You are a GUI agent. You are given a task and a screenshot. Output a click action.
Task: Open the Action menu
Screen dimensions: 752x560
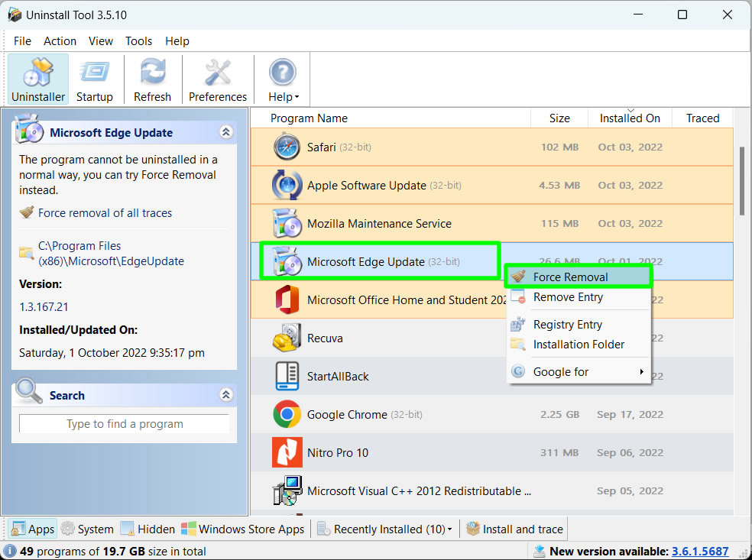click(60, 41)
